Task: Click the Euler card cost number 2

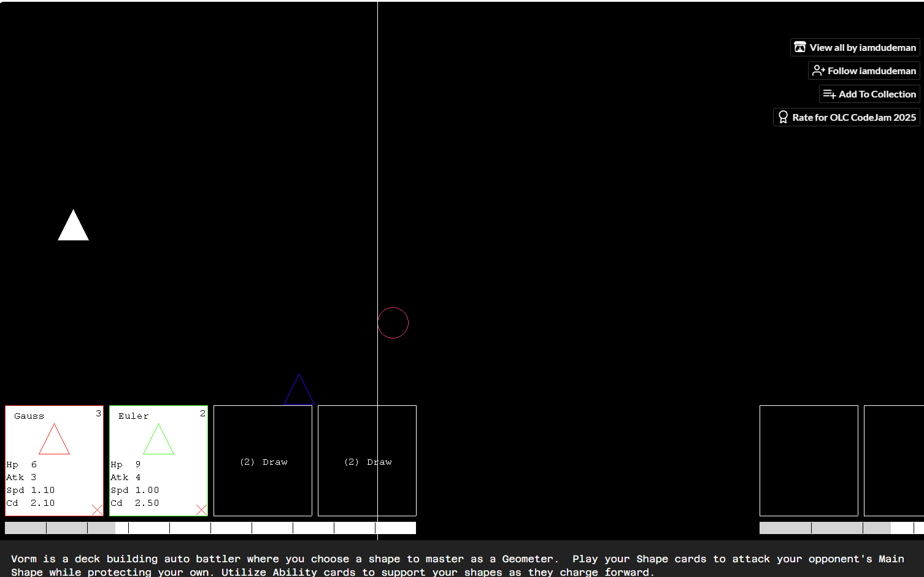Action: (202, 413)
